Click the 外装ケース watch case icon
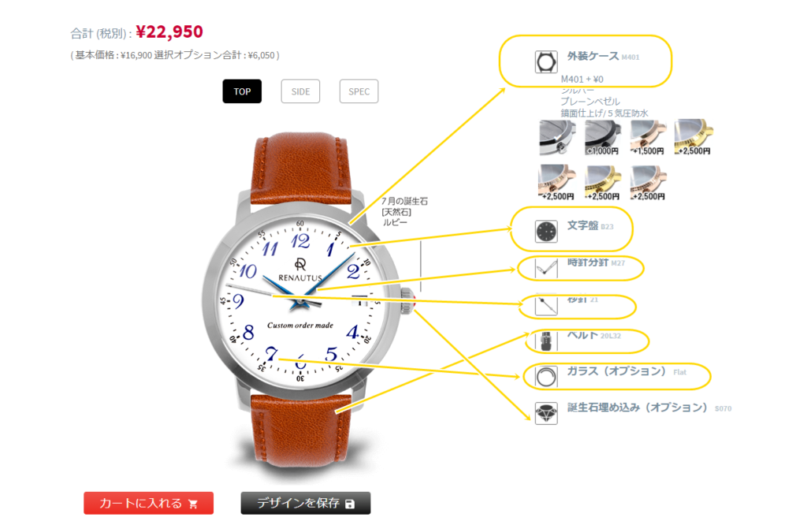Screen dimensions: 807x532 pos(546,62)
